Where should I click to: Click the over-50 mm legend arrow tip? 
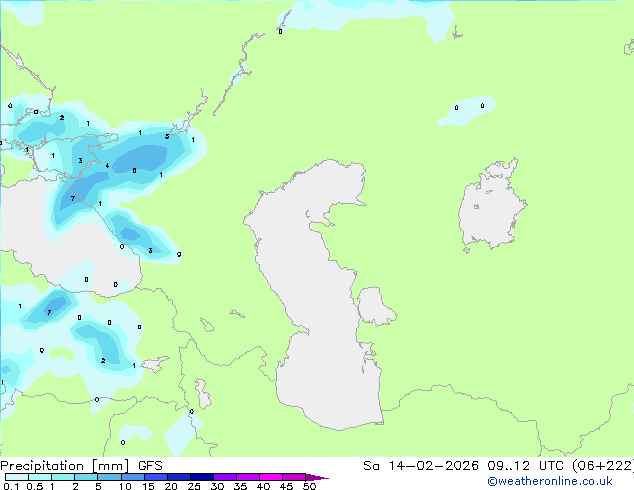[x=317, y=477]
